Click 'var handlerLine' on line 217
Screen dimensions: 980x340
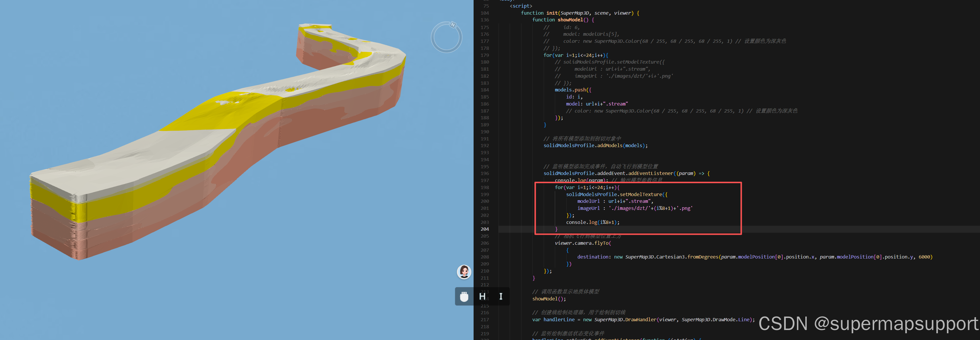click(x=553, y=320)
